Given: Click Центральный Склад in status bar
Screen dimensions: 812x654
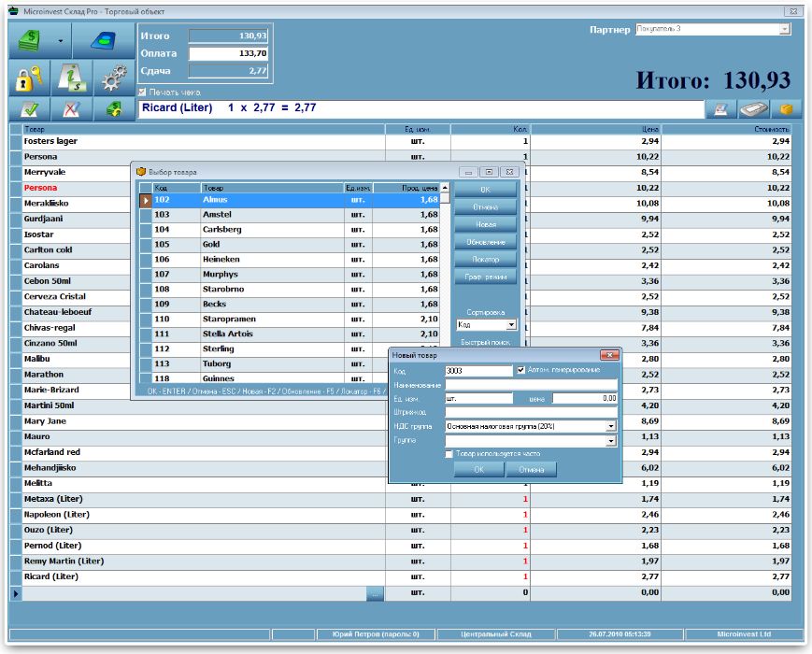Looking at the screenshot, I should (x=496, y=634).
